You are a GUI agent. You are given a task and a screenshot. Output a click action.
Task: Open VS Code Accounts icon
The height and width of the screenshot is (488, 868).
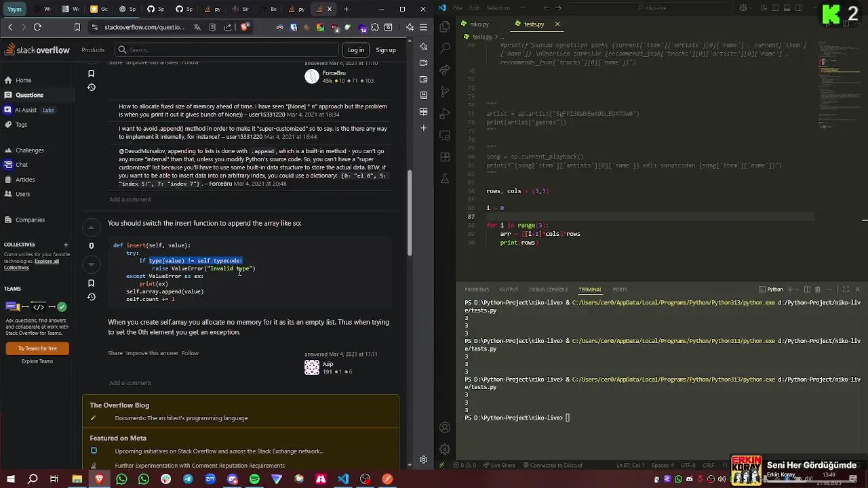pyautogui.click(x=445, y=428)
